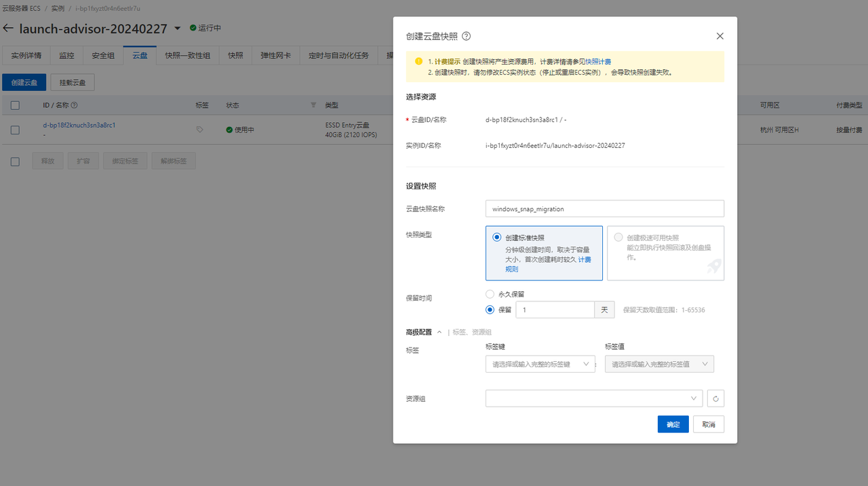Click ESSD Entry云盘 type cell
868x486 pixels.
(347, 125)
